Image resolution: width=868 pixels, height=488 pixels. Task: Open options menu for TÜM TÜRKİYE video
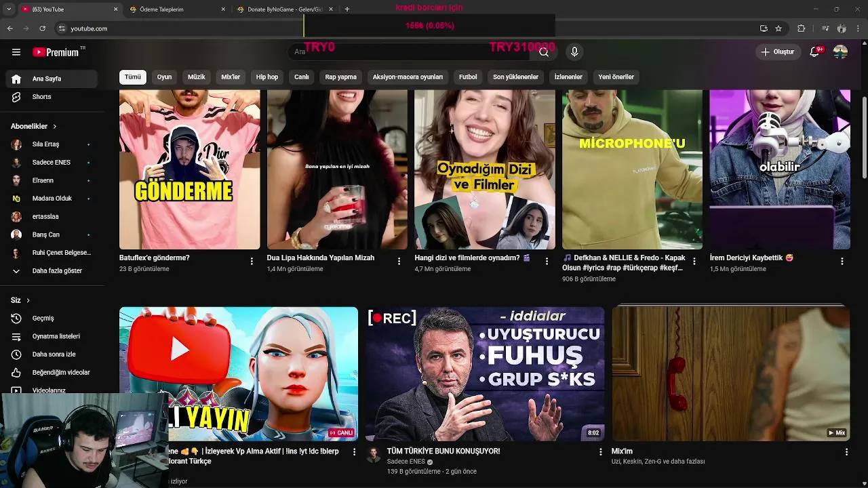click(x=600, y=451)
